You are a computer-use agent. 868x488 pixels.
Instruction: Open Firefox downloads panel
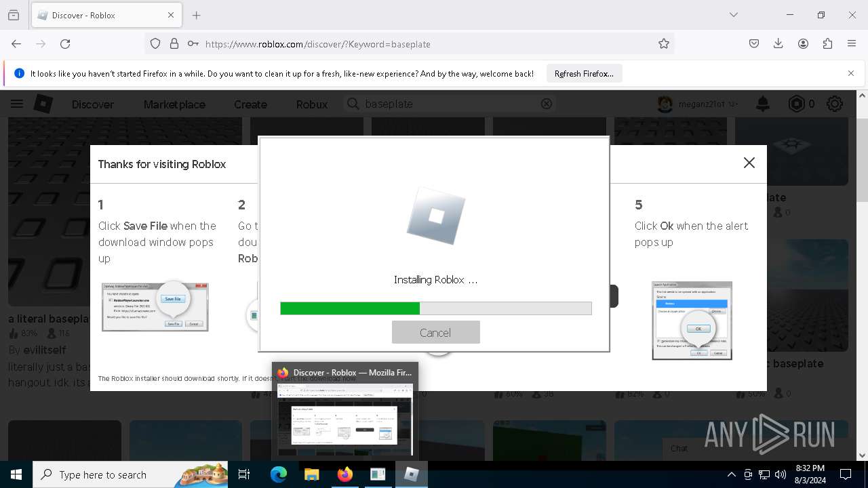778,43
